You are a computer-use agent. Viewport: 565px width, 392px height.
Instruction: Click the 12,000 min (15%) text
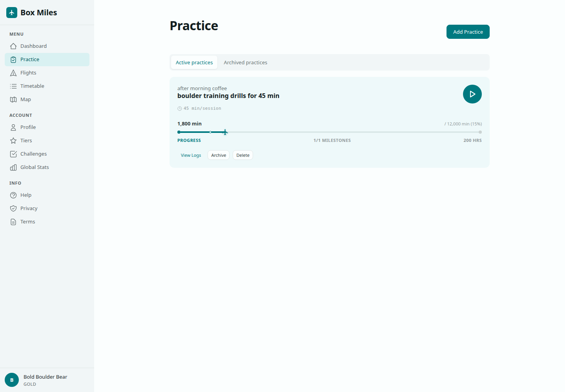pyautogui.click(x=463, y=124)
